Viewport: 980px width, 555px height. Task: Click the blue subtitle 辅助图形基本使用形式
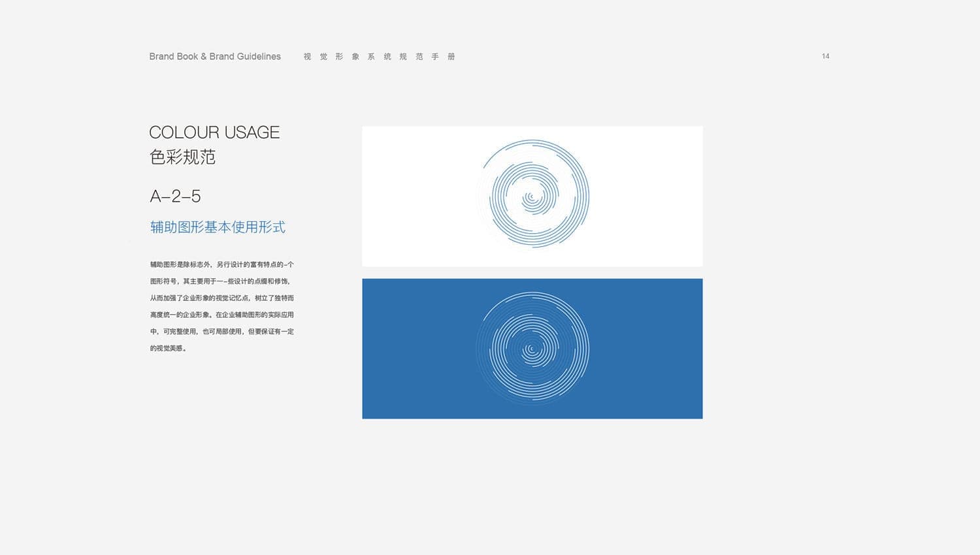(218, 227)
